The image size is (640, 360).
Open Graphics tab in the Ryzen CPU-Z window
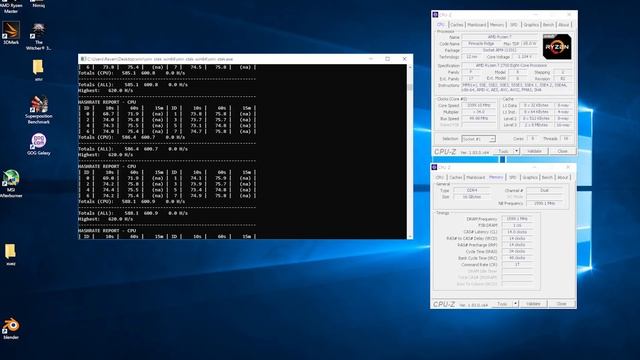pos(531,25)
